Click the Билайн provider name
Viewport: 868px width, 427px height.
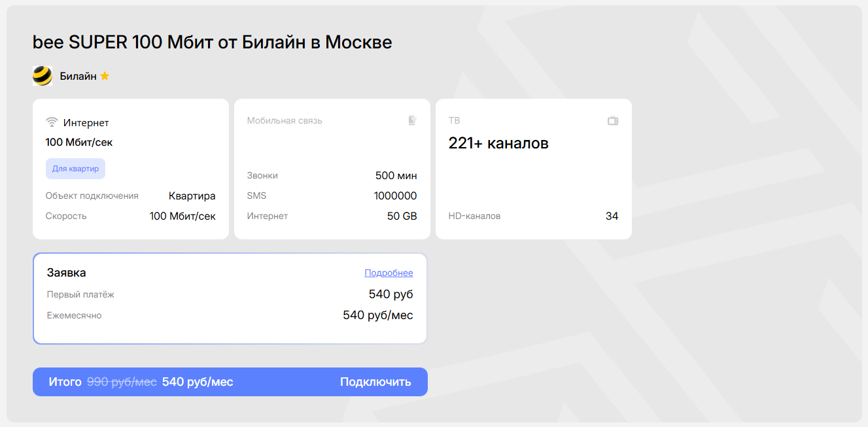tap(78, 76)
